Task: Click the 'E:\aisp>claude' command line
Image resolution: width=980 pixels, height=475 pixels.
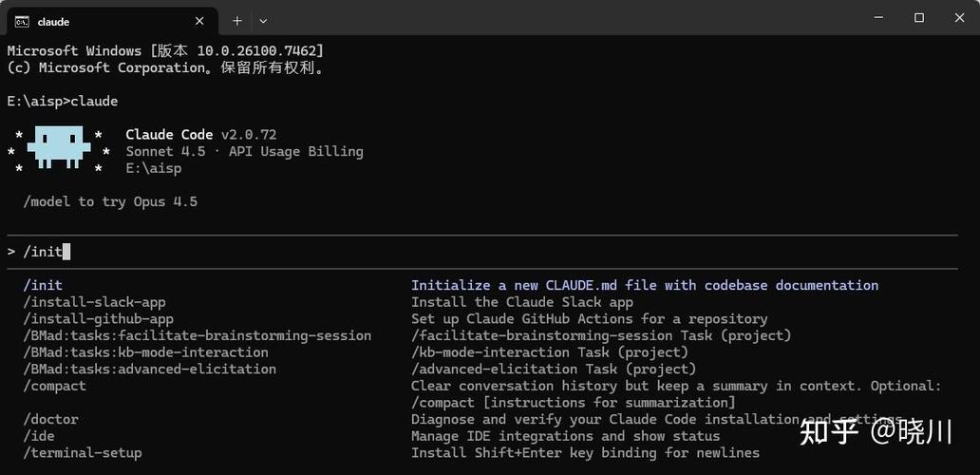Action: (63, 101)
